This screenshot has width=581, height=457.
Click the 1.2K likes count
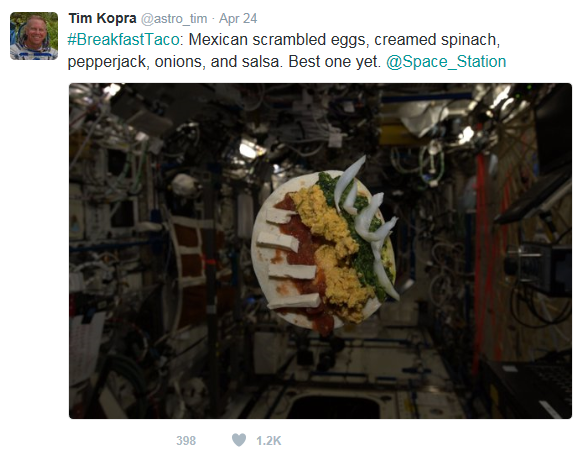269,440
